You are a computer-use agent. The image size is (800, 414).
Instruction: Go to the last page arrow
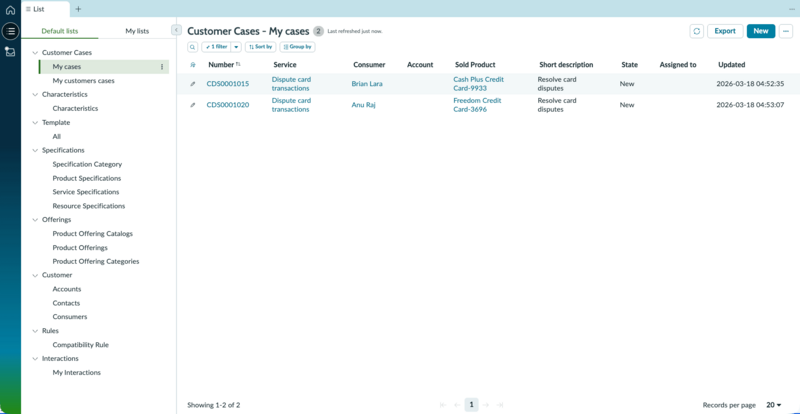click(x=500, y=405)
